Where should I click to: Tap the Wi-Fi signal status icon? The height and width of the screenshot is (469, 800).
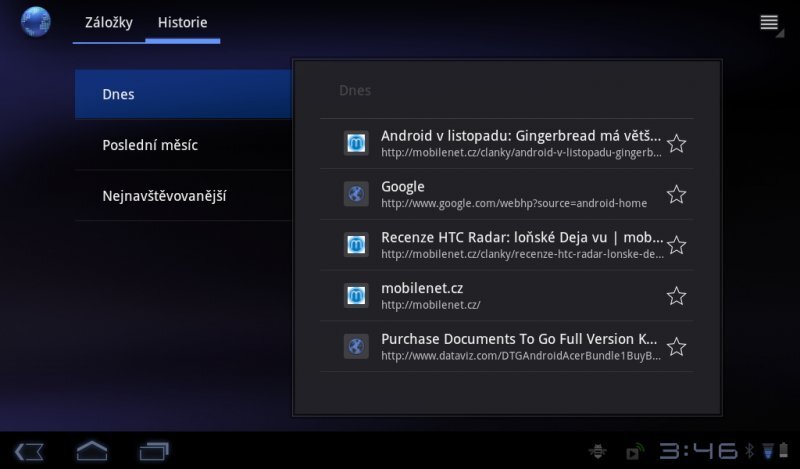767,451
